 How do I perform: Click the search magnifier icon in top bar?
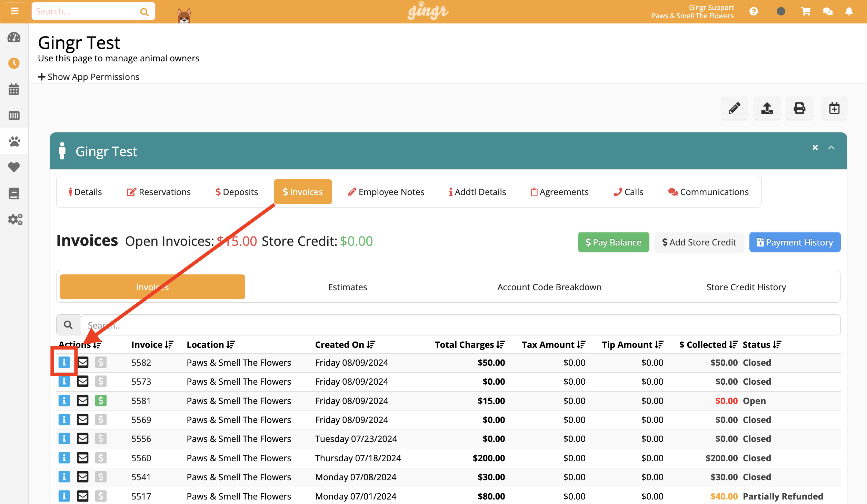[x=144, y=12]
